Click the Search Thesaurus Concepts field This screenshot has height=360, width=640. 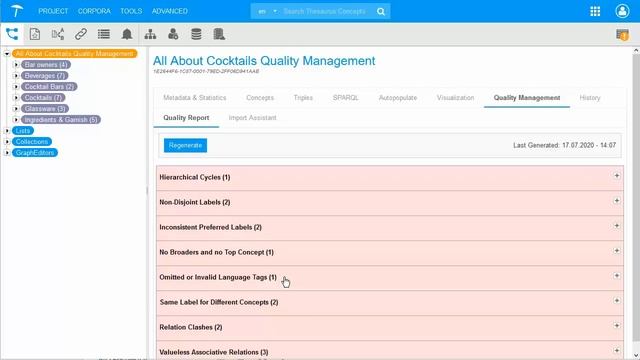[x=325, y=11]
